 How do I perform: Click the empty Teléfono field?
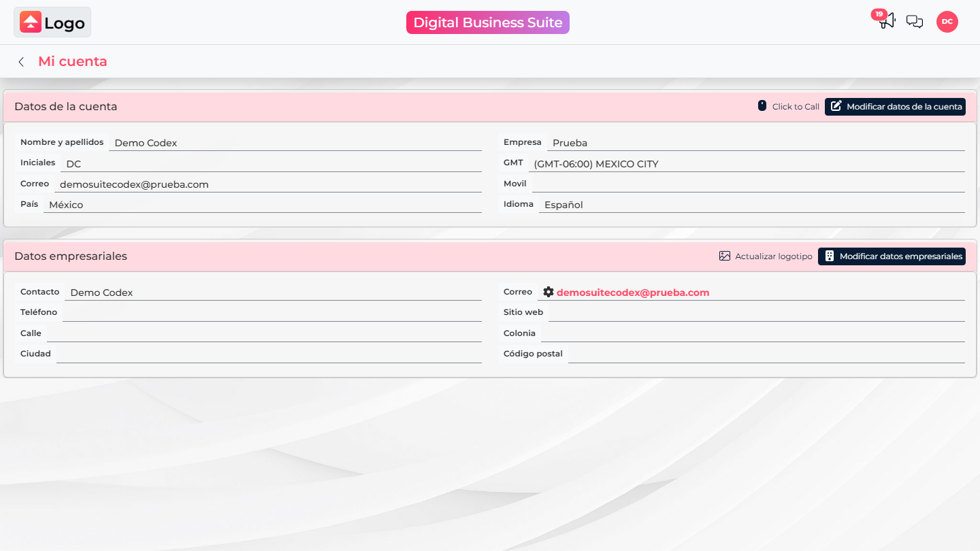click(272, 313)
